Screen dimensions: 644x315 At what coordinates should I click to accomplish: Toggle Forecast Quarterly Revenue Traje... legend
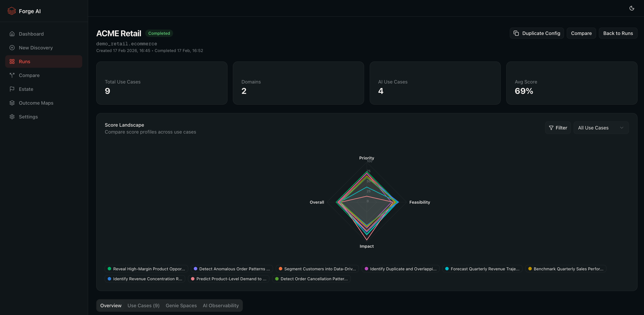tap(482, 269)
